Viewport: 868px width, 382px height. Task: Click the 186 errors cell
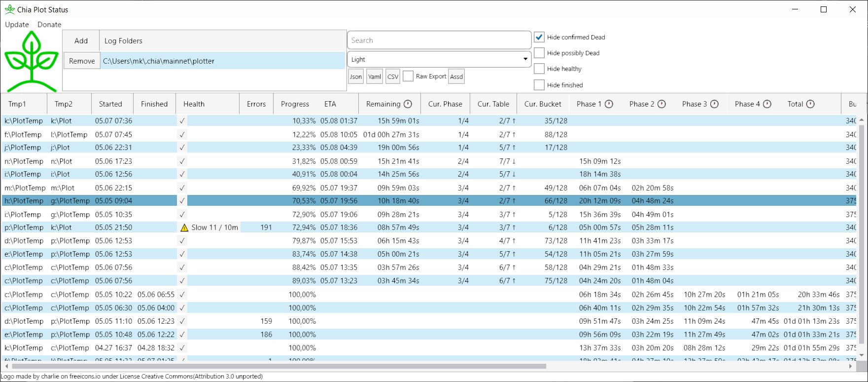266,335
